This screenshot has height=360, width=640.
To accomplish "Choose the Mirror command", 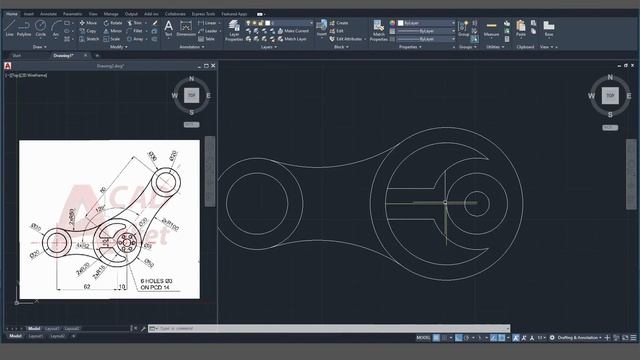I will (113, 31).
